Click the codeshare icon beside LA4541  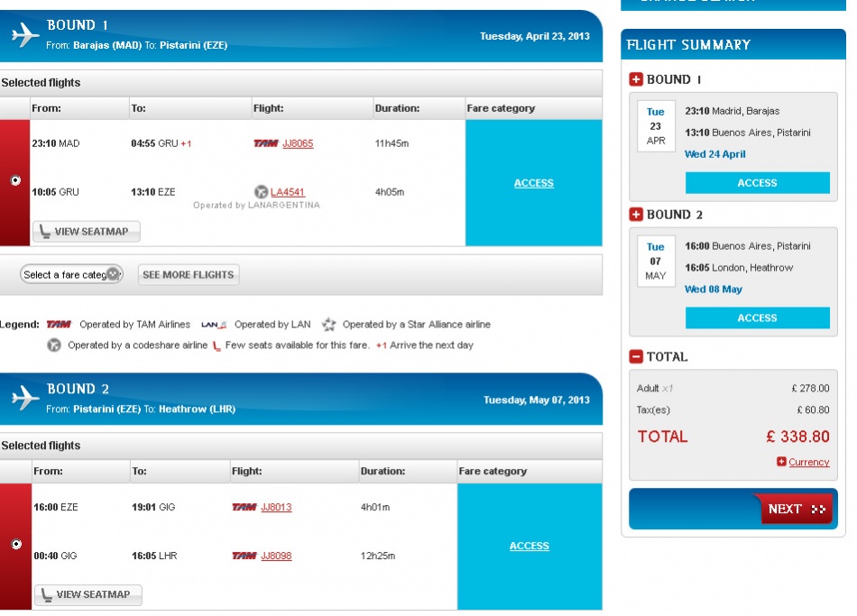tap(262, 192)
